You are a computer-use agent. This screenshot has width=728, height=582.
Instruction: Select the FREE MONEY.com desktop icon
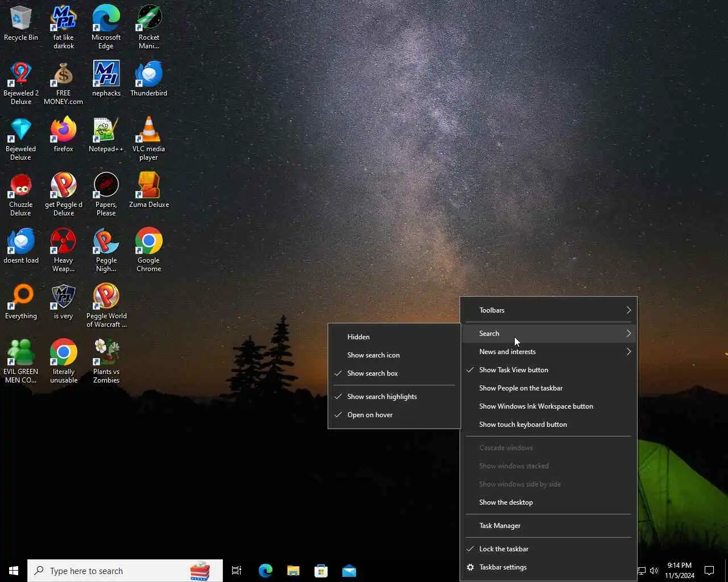point(64,83)
